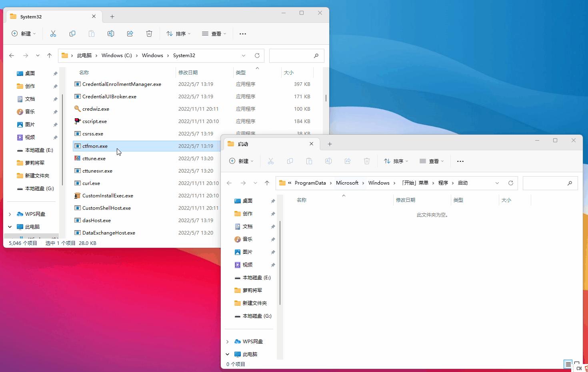Unpin 桌面 from the sidebar quick access
Viewport: 588px width, 372px height.
coord(56,73)
